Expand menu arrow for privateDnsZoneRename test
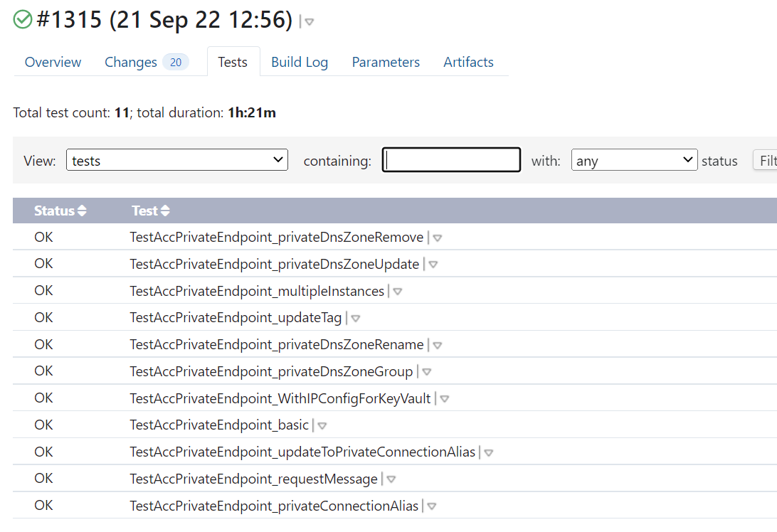Viewport: 777px width, 532px height. [437, 345]
